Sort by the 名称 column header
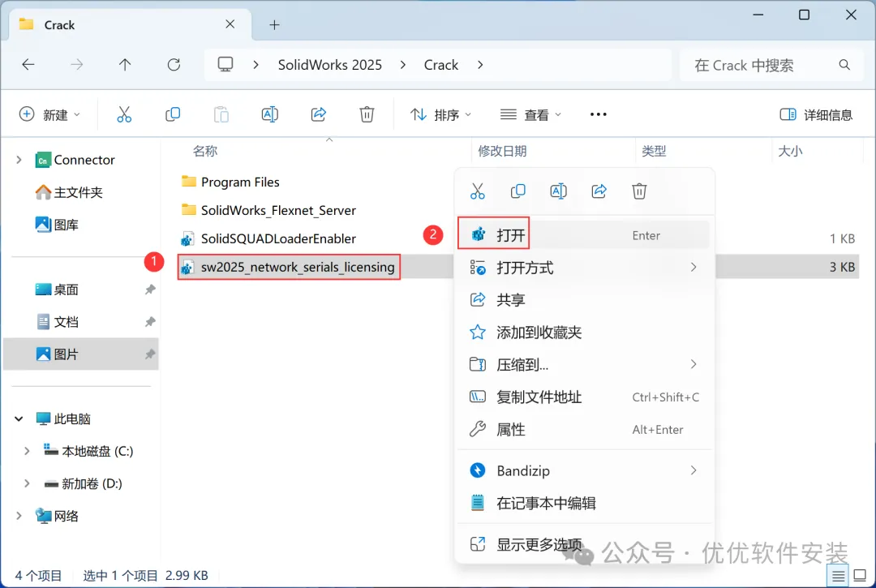876x588 pixels. [205, 151]
